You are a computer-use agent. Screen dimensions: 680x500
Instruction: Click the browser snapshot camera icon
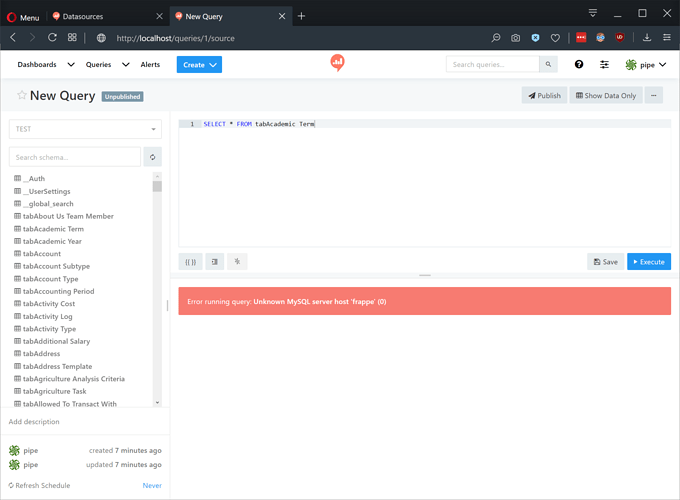[515, 38]
